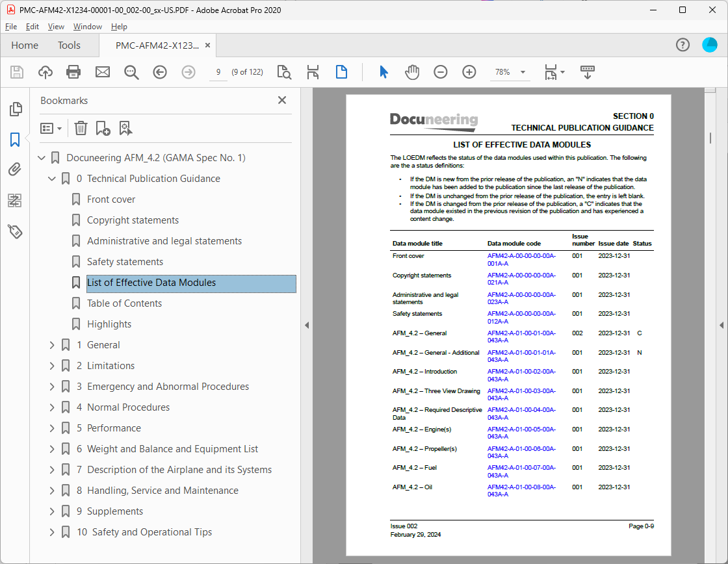Go to next view arrow icon

coord(188,72)
